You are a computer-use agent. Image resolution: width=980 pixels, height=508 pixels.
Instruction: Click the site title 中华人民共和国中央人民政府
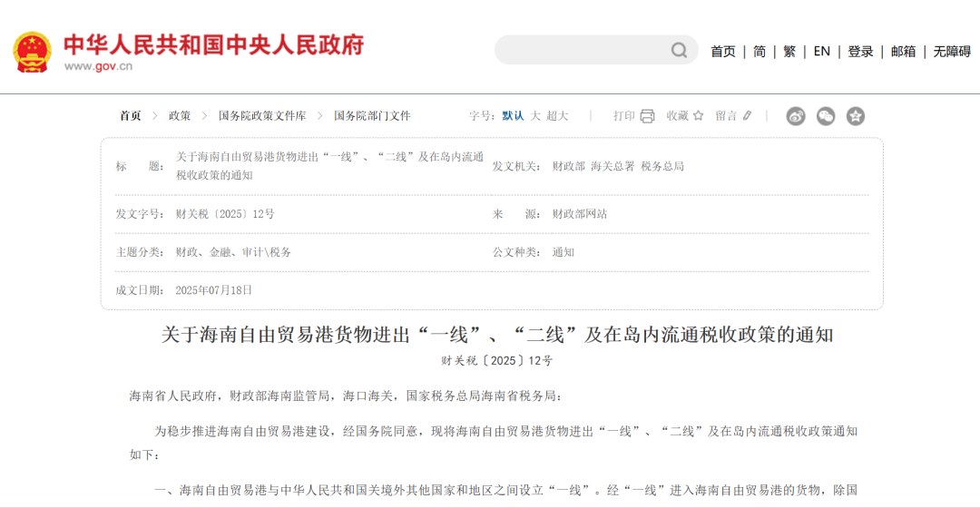click(x=214, y=45)
